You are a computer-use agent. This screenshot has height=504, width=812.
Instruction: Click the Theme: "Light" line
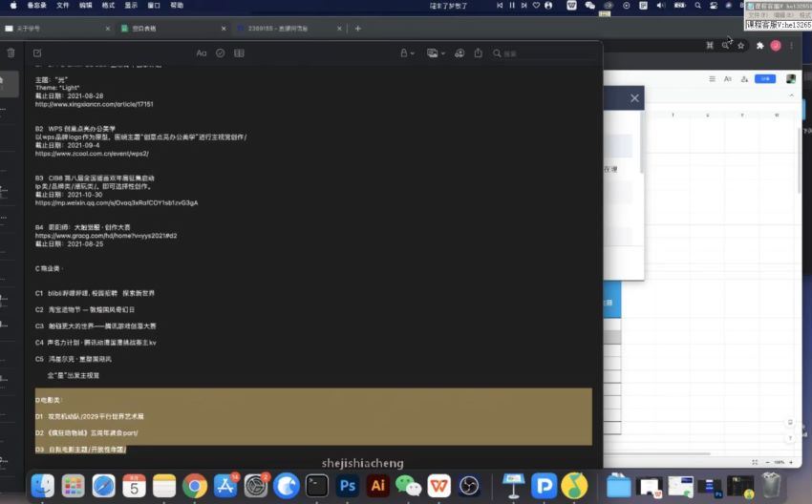tap(57, 88)
